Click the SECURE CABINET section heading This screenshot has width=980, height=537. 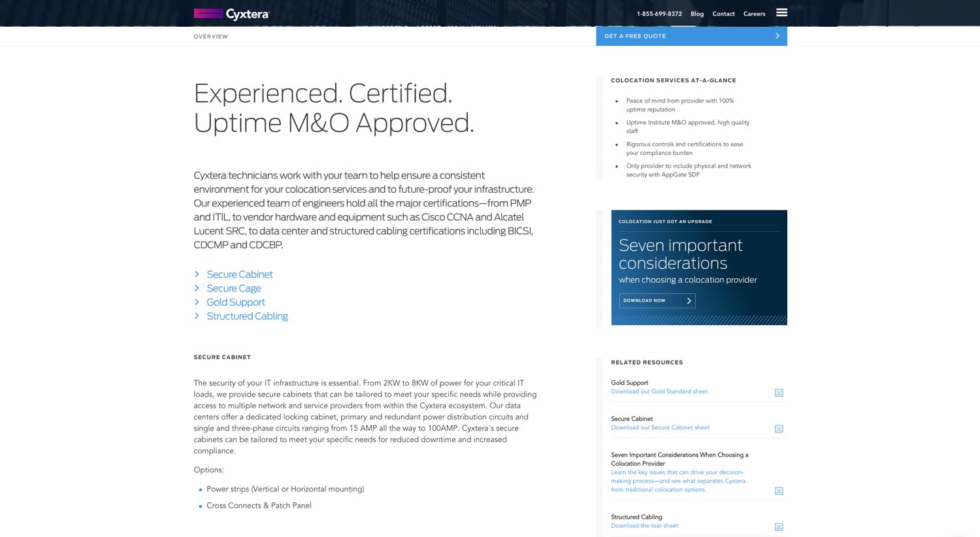tap(222, 357)
